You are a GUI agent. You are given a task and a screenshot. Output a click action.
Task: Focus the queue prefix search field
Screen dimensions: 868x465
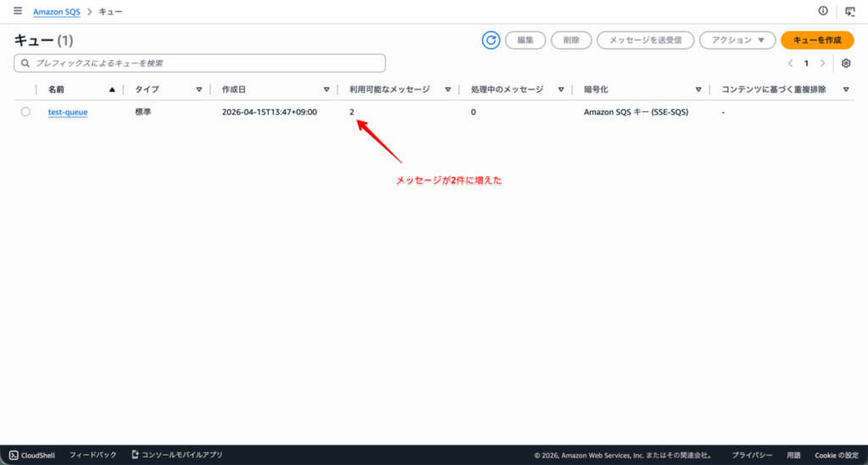click(x=200, y=63)
